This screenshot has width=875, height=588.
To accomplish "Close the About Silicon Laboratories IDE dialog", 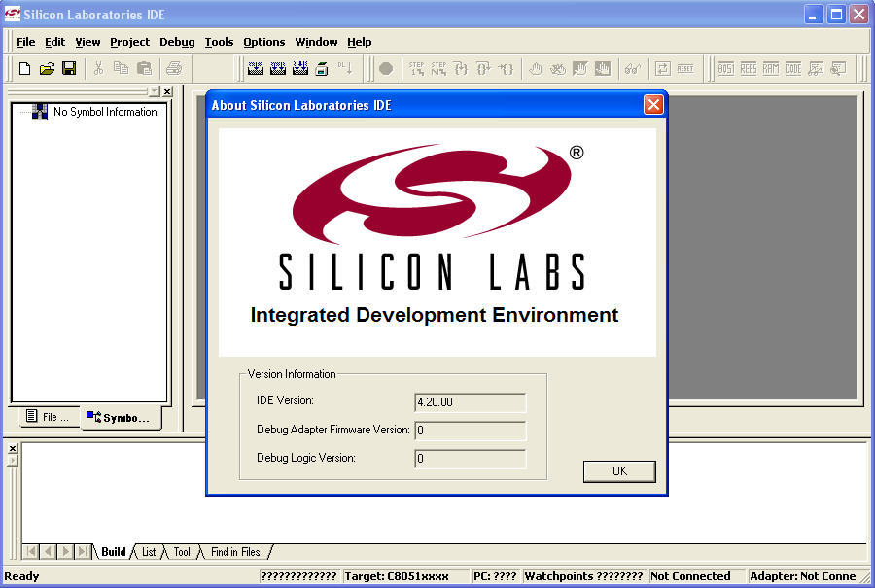I will pos(653,105).
